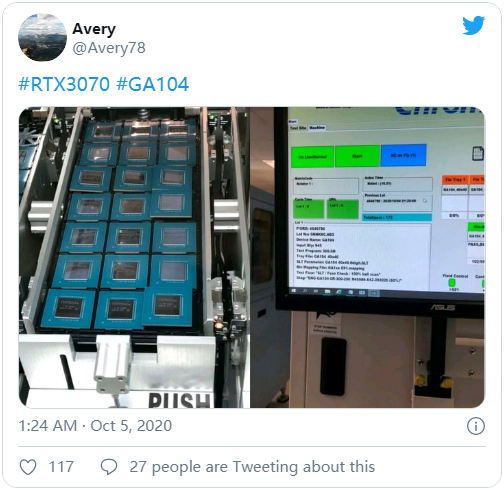Click the document icon on the pictured monitor
This screenshot has height=490, width=504.
pos(478,154)
